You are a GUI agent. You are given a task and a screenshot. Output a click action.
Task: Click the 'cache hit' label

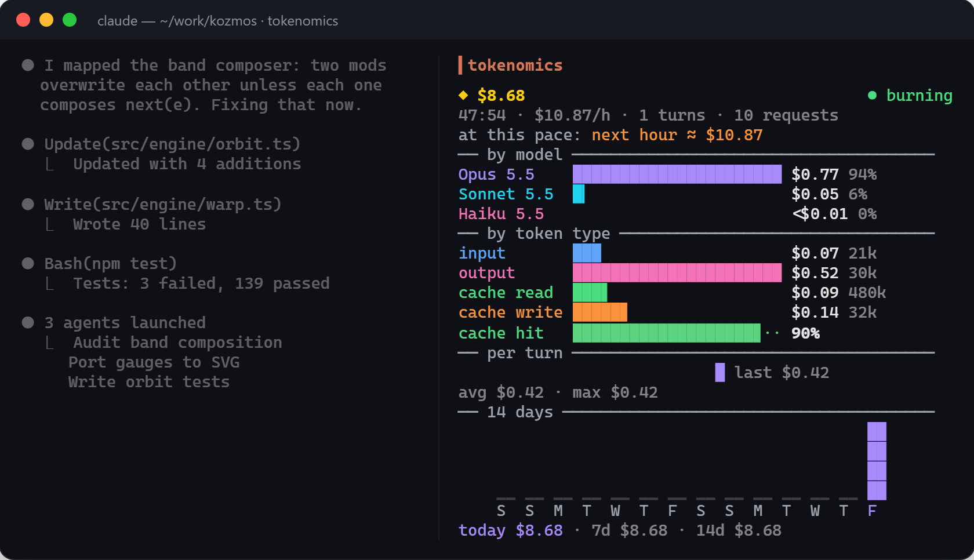(x=501, y=333)
